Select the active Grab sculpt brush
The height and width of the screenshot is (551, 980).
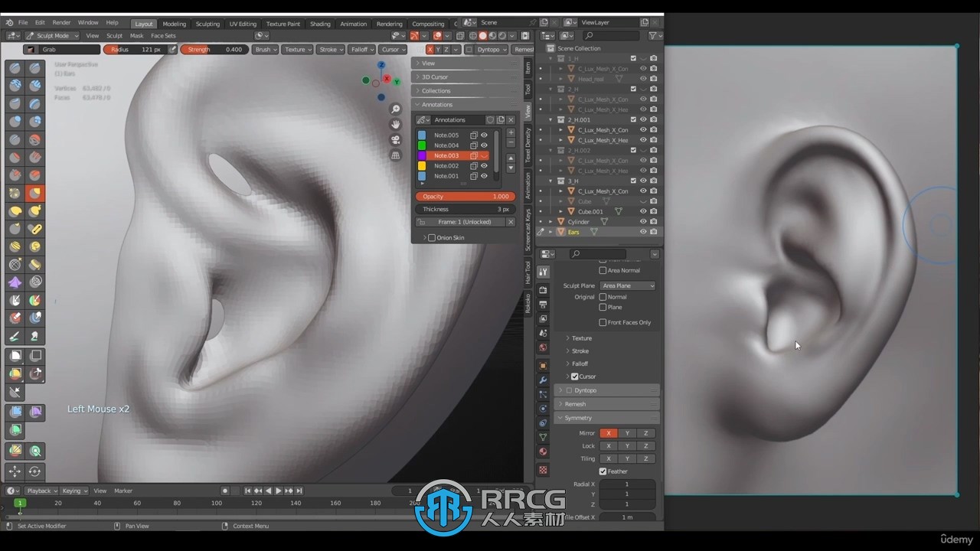35,193
